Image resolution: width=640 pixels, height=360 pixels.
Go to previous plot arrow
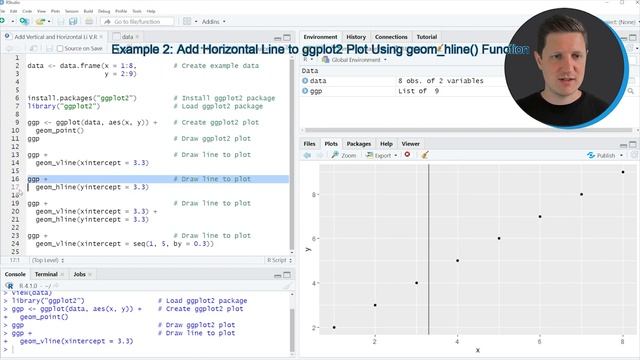307,156
